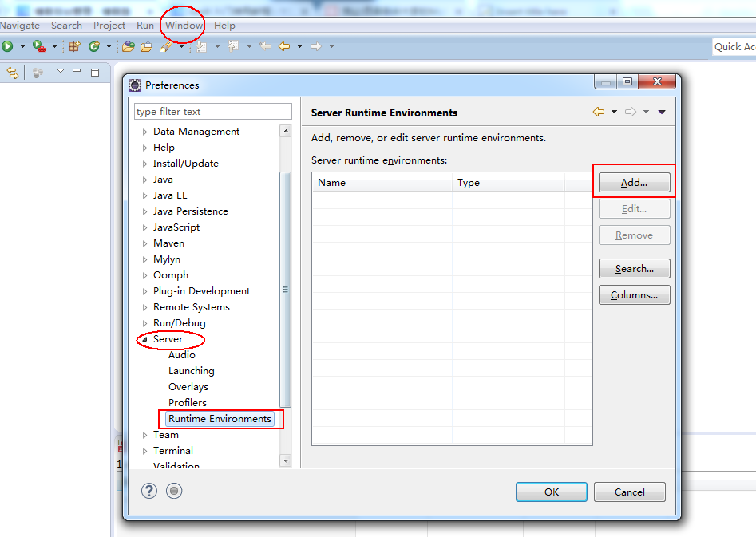Expand the Java EE tree node
The image size is (756, 537).
point(144,195)
